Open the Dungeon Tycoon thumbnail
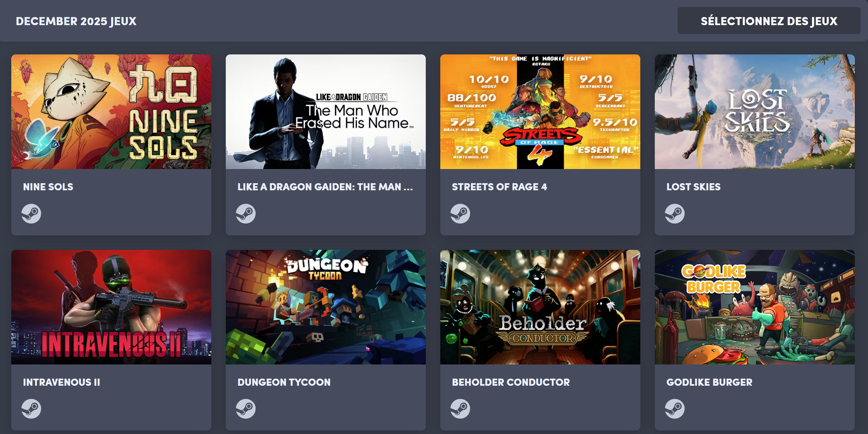Screen dimensions: 868x434 point(326,307)
